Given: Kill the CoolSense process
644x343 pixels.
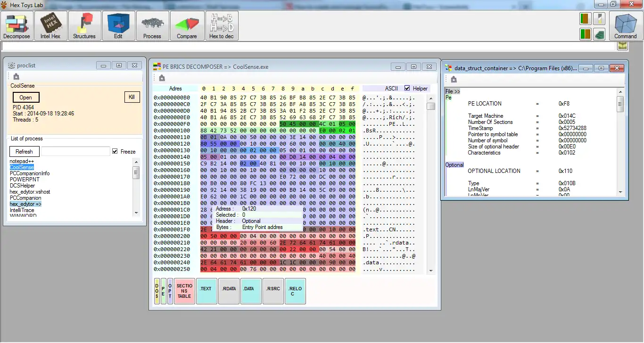Looking at the screenshot, I should 132,97.
